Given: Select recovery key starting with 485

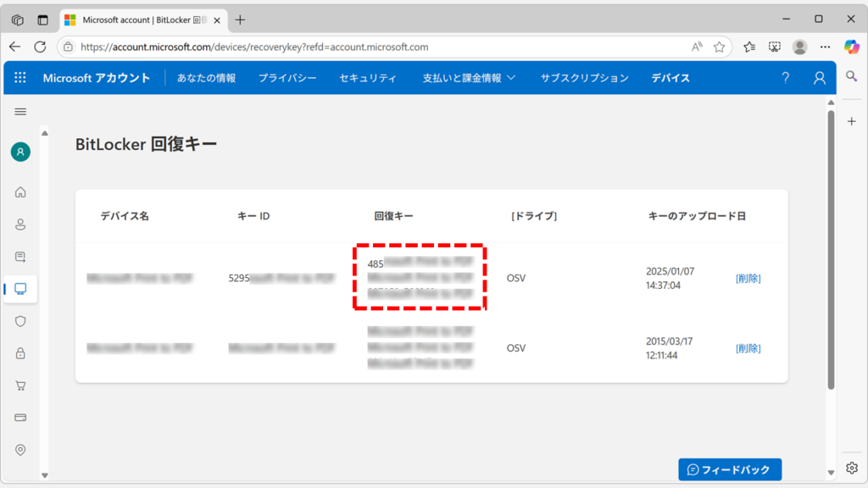Looking at the screenshot, I should click(420, 277).
